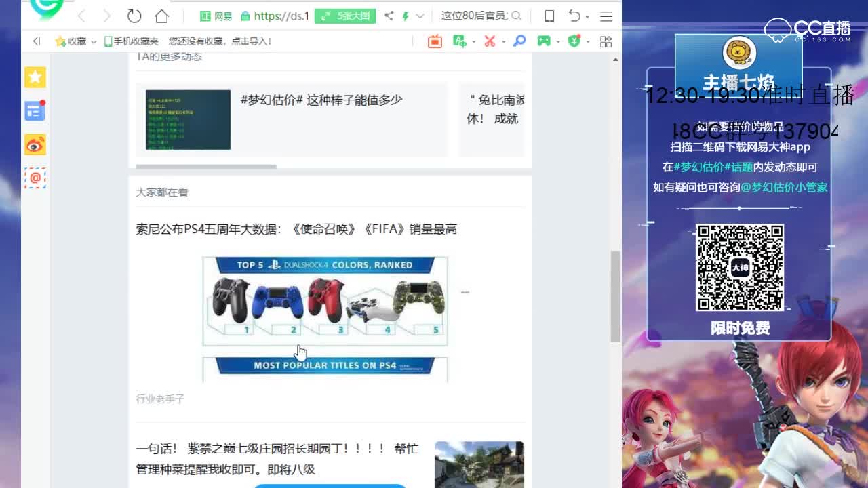The image size is (868, 488).
Task: Click the 网易 certified site badge
Action: tap(216, 16)
